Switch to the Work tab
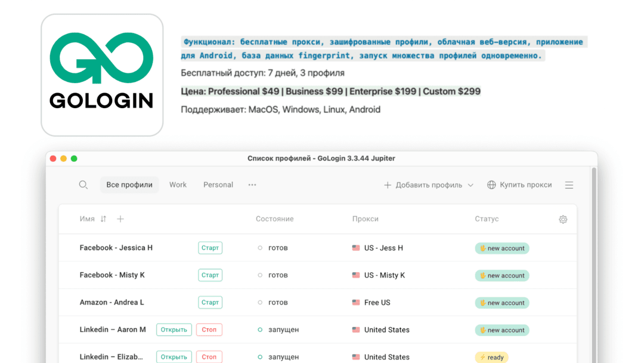Screen dimensions: 644x363 [x=178, y=184]
